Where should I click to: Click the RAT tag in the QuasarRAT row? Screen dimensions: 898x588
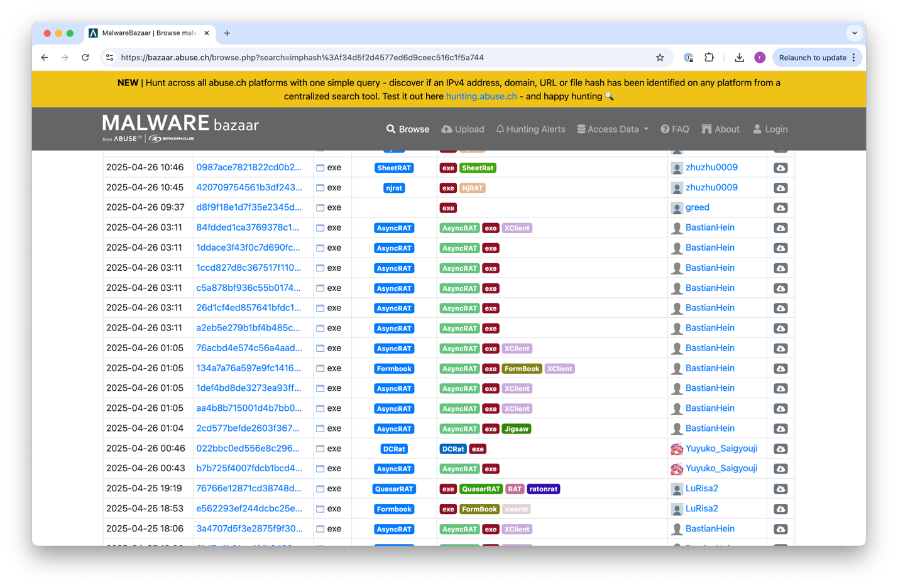click(515, 489)
